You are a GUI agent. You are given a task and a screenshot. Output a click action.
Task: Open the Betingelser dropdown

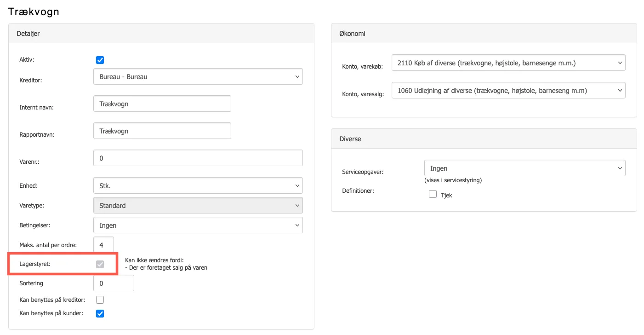click(198, 225)
